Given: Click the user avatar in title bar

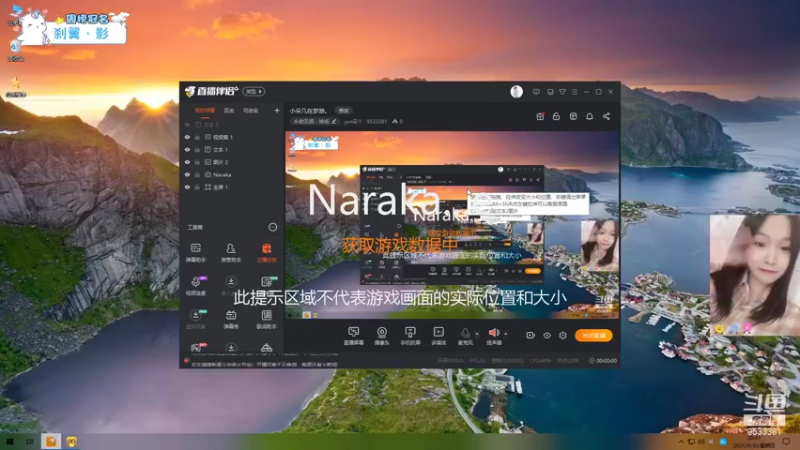Looking at the screenshot, I should pos(516,92).
